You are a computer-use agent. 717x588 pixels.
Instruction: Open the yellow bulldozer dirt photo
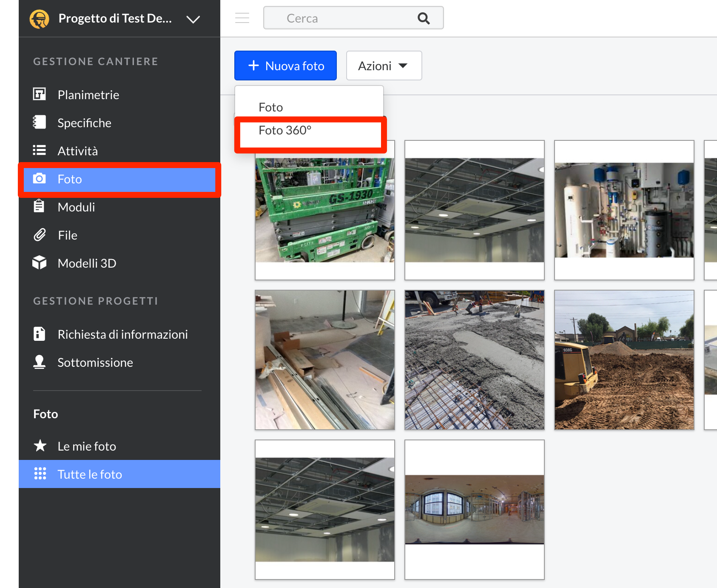click(x=624, y=360)
